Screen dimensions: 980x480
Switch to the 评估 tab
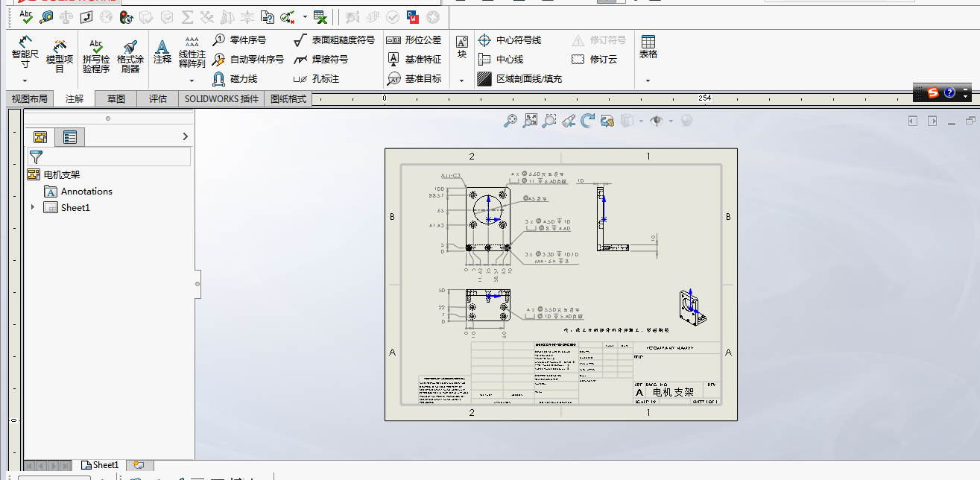158,98
